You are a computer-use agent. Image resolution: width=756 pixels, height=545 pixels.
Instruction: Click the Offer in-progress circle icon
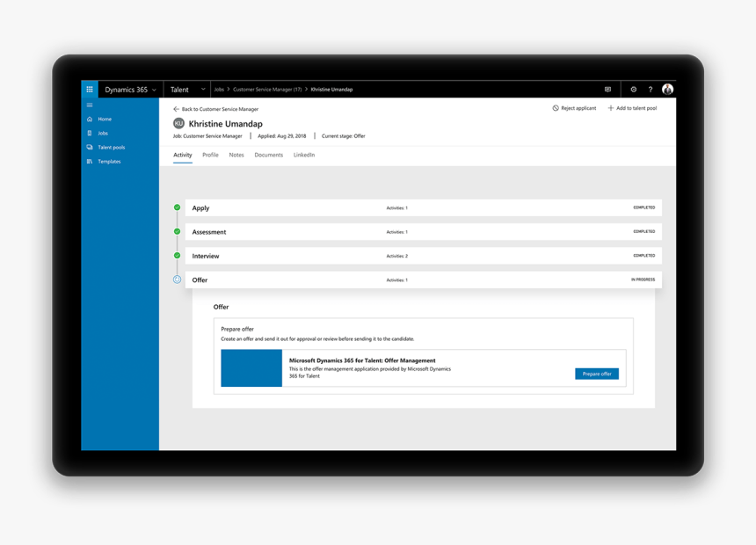[177, 280]
